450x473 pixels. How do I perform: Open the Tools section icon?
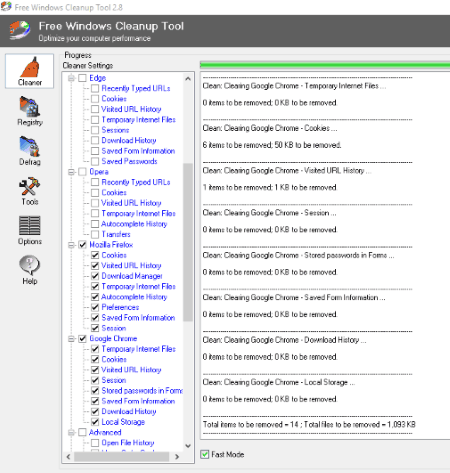coord(30,191)
